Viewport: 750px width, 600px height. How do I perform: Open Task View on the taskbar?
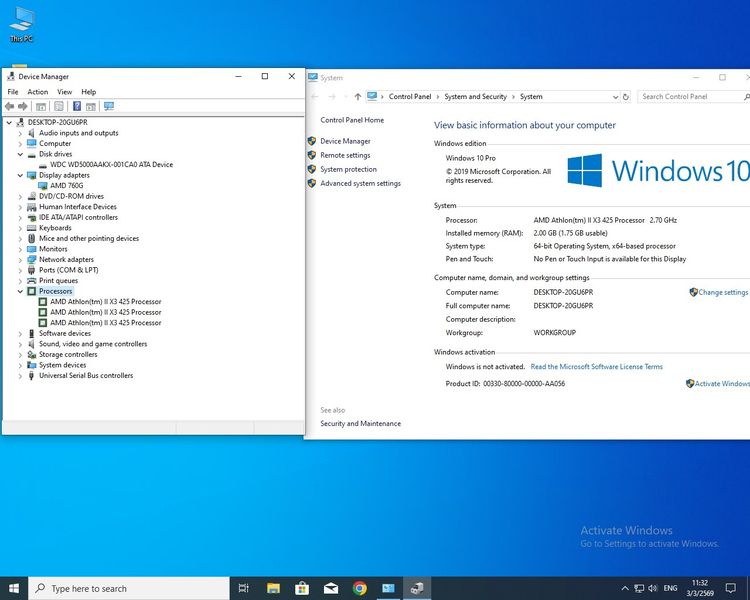pyautogui.click(x=243, y=588)
